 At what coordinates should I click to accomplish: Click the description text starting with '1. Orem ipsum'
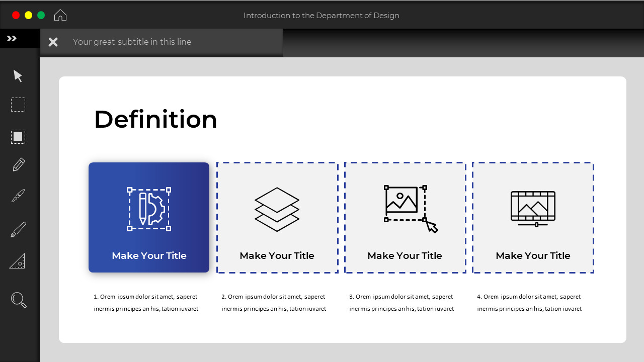[145, 302]
